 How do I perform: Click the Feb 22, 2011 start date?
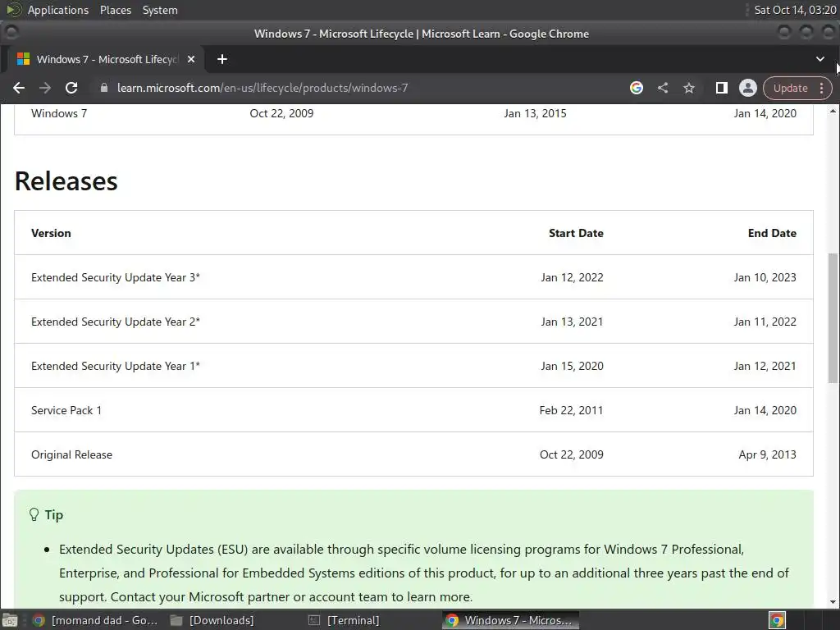tap(571, 410)
